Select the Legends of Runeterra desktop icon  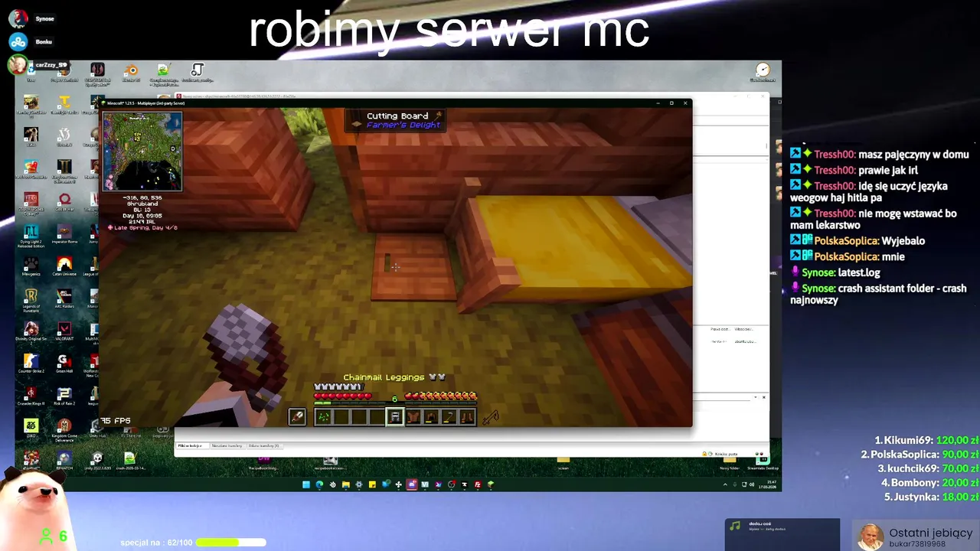click(x=31, y=300)
